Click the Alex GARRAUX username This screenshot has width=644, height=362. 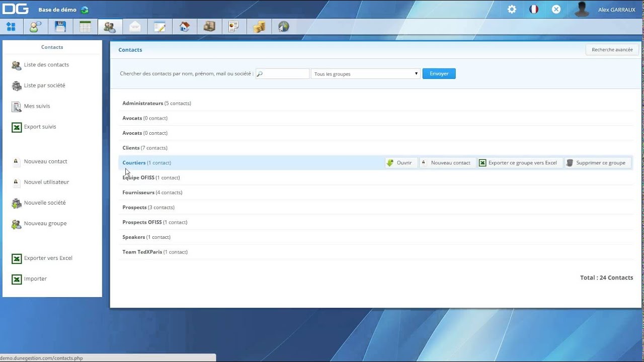[616, 10]
